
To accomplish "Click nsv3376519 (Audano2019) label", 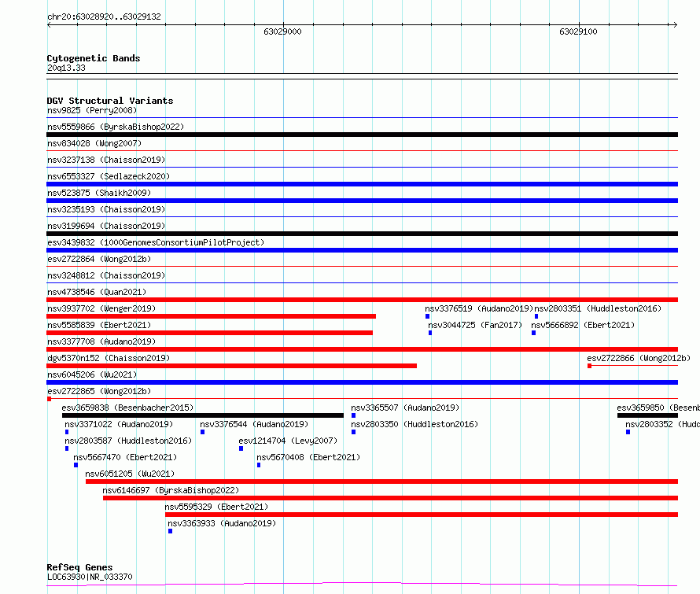I will pos(479,308).
